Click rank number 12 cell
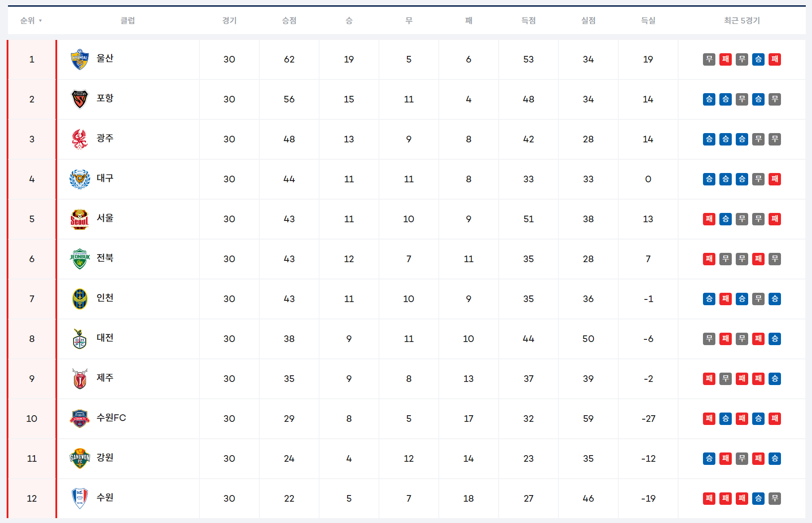This screenshot has height=523, width=812. (32, 499)
